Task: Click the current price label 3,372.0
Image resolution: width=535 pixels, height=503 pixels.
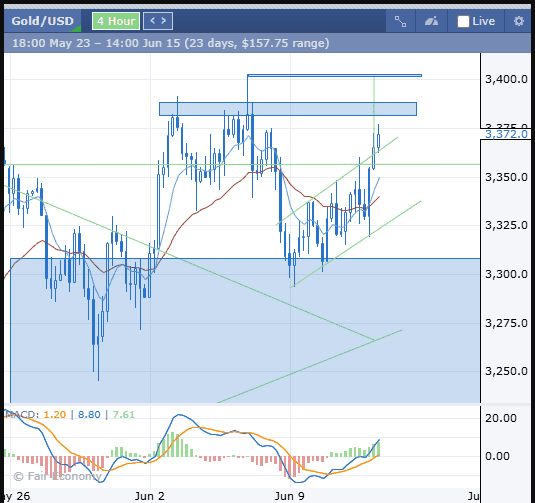Action: pos(506,134)
